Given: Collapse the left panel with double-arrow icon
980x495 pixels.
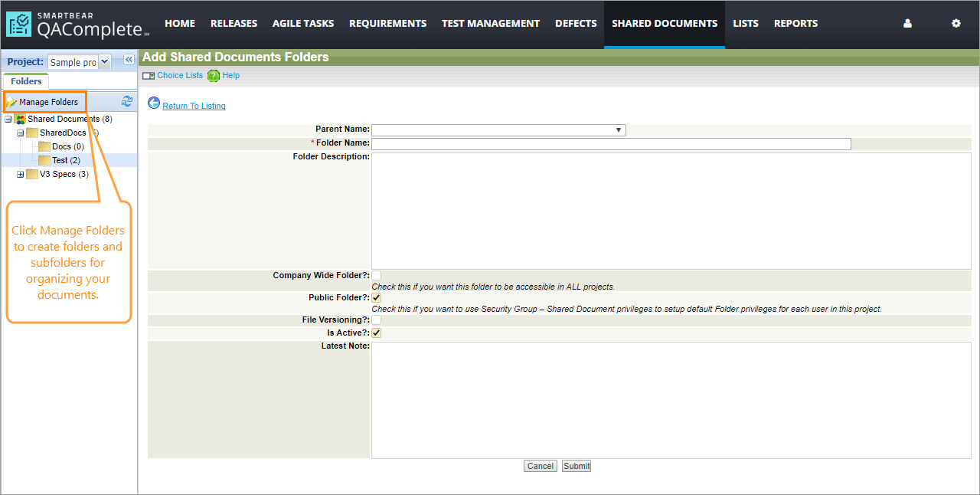Looking at the screenshot, I should coord(129,60).
